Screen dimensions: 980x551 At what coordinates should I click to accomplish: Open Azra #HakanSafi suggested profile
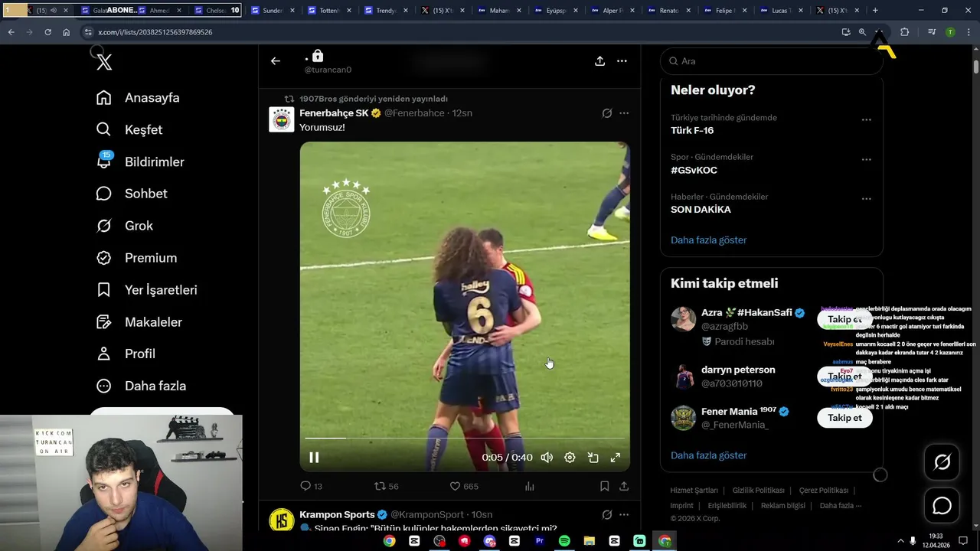click(x=746, y=313)
